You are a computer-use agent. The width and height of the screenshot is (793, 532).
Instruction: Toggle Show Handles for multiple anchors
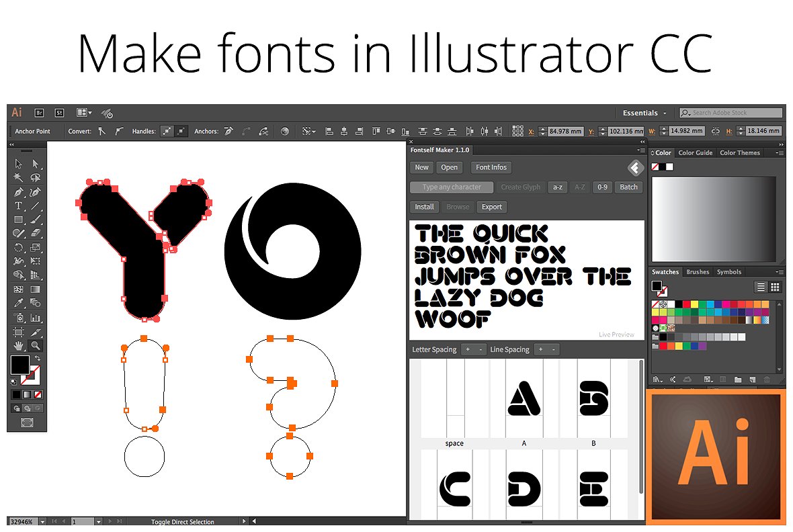tap(167, 132)
